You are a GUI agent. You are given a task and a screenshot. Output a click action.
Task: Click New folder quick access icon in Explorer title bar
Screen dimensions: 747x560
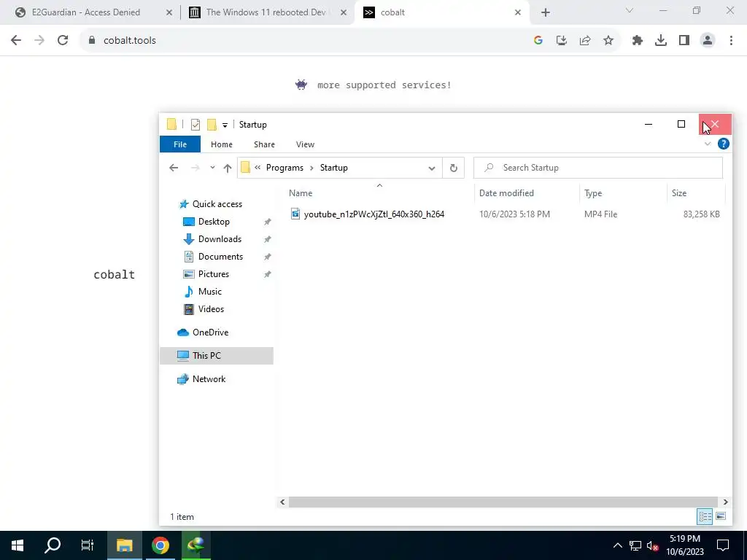coord(212,125)
